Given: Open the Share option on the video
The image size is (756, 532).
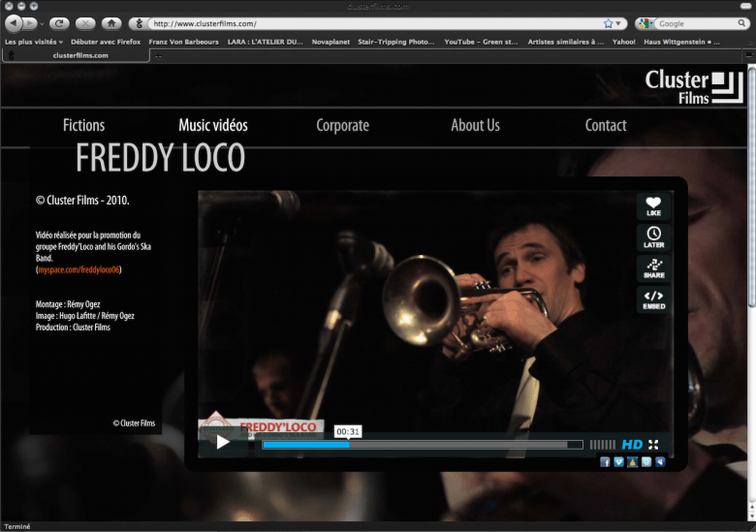Looking at the screenshot, I should point(653,267).
